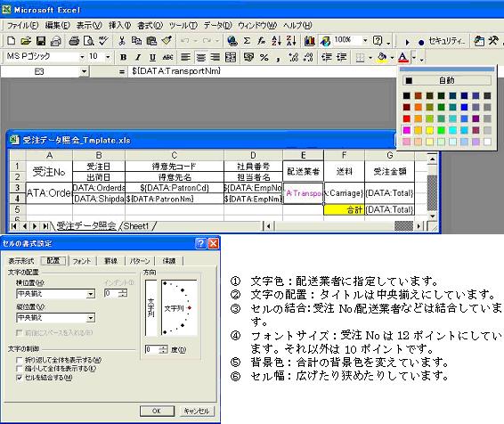504x424 pixels.
Task: Click the キャンセル button
Action: (196, 411)
